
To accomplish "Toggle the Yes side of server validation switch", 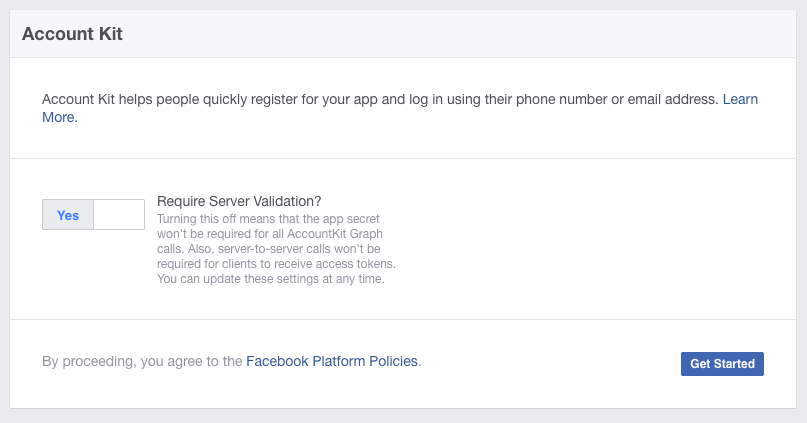I will click(68, 215).
